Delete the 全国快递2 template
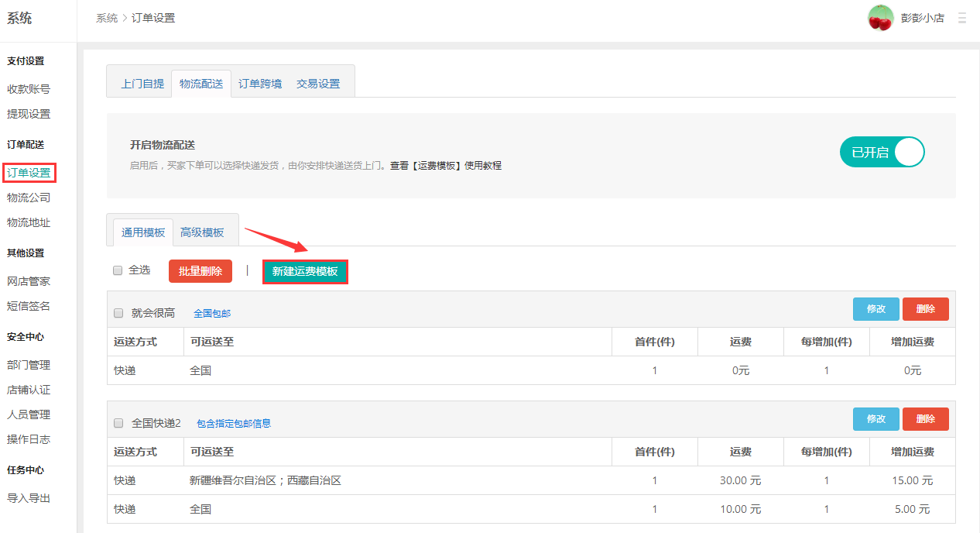 pos(925,419)
